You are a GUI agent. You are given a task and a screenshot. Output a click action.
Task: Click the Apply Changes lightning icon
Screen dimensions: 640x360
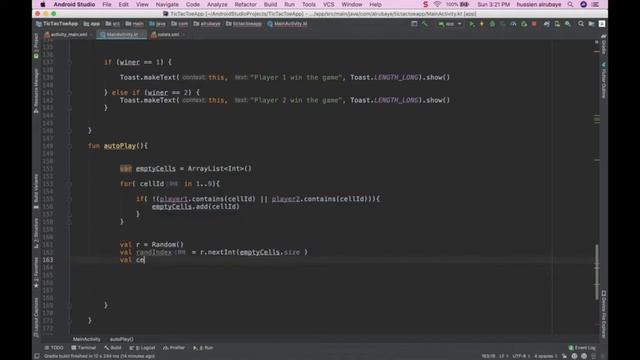point(482,24)
